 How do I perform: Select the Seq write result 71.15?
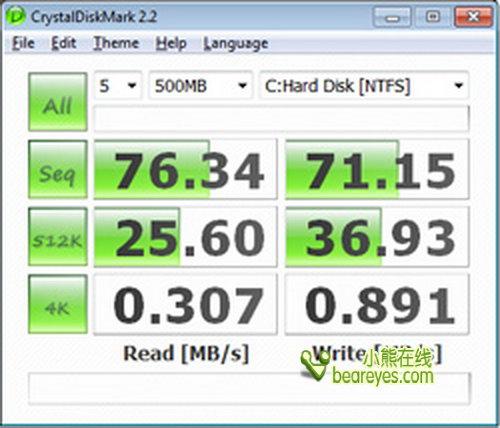377,169
